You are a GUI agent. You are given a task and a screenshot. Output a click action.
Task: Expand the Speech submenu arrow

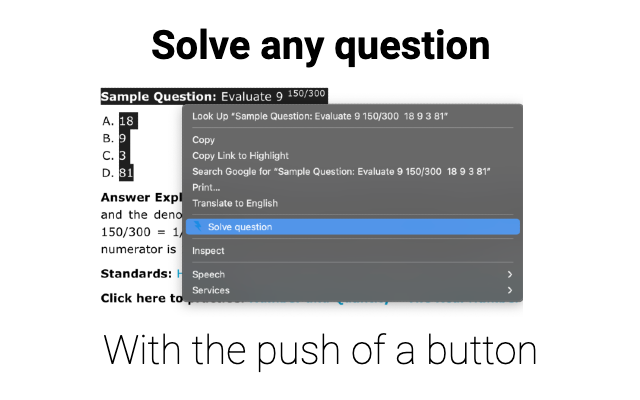tap(509, 274)
